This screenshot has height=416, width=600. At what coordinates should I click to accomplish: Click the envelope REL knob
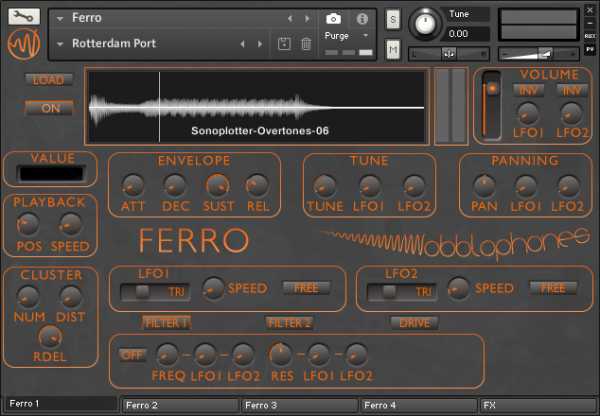coord(257,185)
